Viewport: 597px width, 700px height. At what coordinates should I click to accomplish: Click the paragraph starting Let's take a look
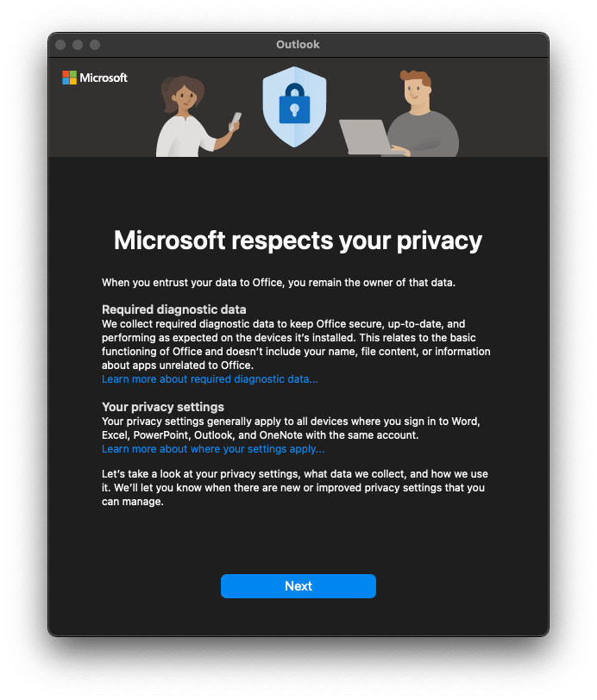click(x=295, y=488)
